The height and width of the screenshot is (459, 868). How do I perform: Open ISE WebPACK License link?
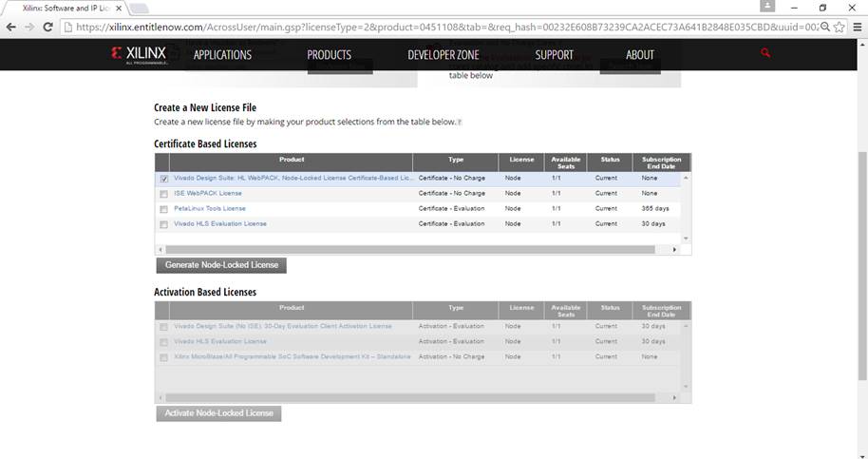(208, 193)
